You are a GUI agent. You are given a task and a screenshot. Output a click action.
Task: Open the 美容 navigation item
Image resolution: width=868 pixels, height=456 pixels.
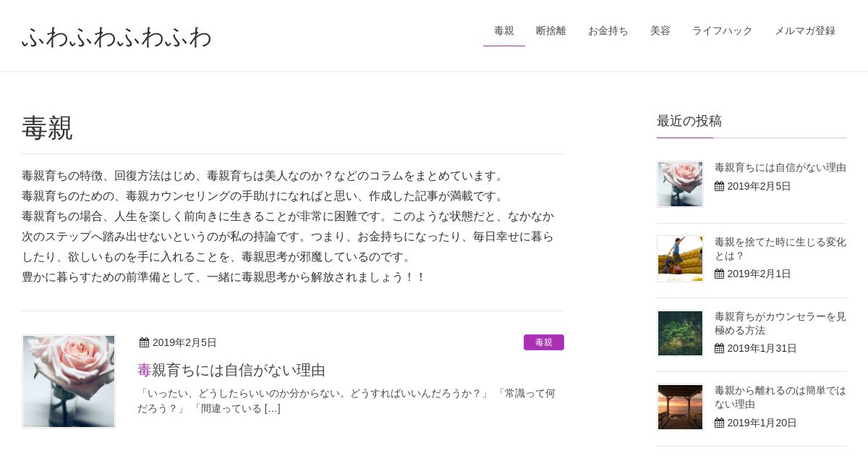pos(660,30)
